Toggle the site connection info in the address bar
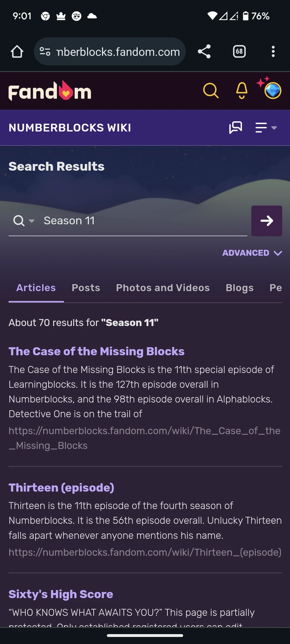290x644 pixels. pos(45,51)
